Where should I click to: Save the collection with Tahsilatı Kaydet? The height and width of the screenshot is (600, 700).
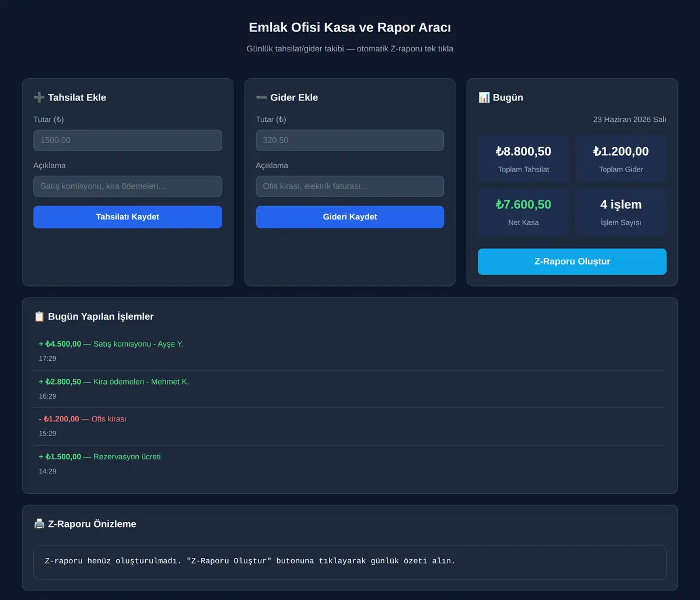pyautogui.click(x=128, y=217)
